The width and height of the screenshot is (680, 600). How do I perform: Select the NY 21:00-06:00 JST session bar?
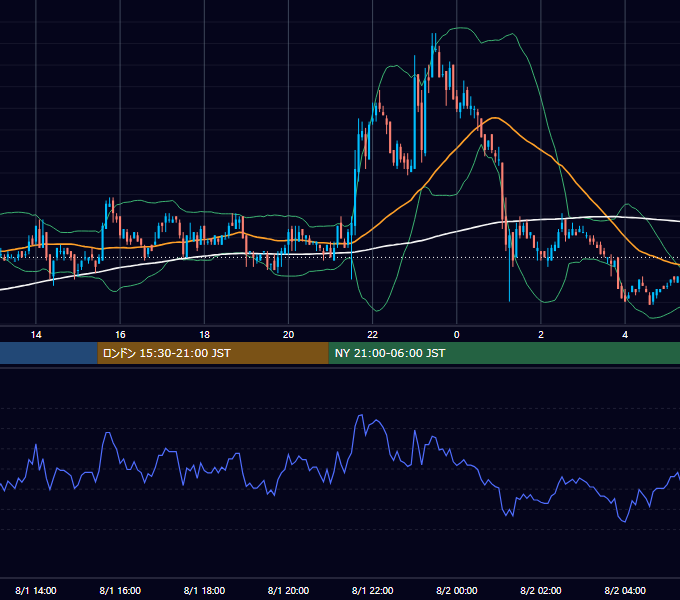(504, 353)
